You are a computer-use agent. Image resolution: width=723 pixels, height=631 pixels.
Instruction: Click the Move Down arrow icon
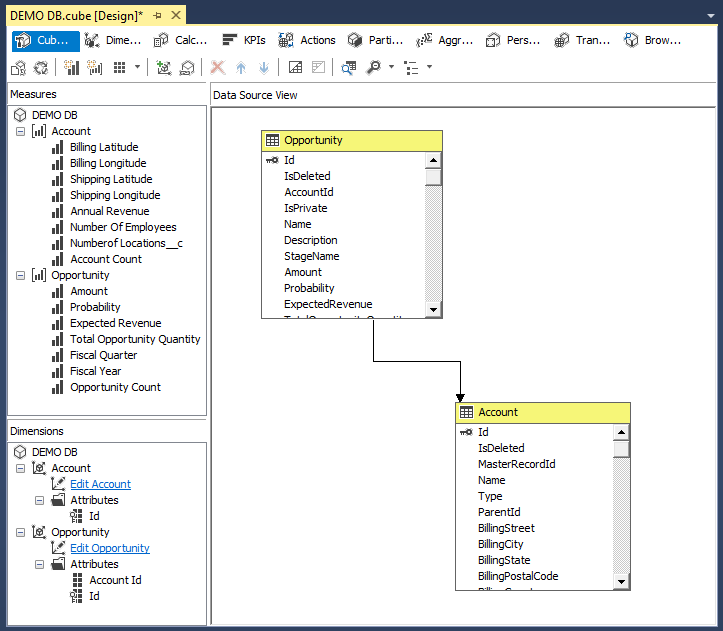[x=264, y=67]
